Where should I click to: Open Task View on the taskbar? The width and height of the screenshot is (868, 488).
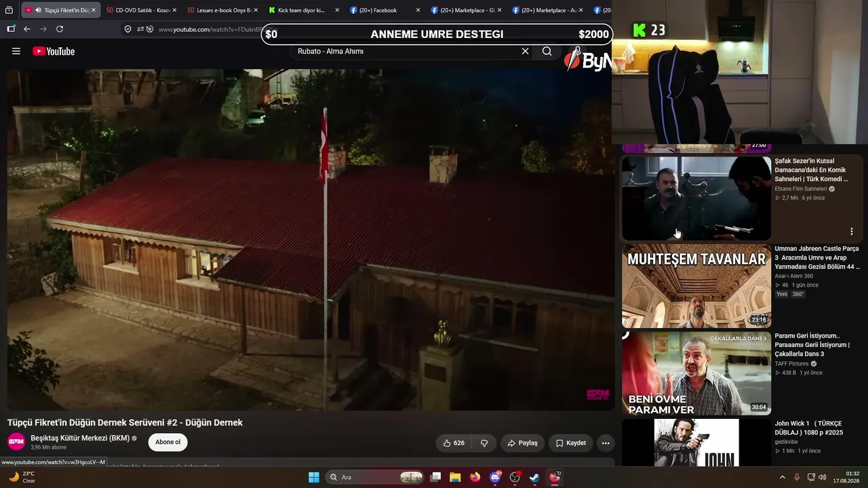coord(436,477)
